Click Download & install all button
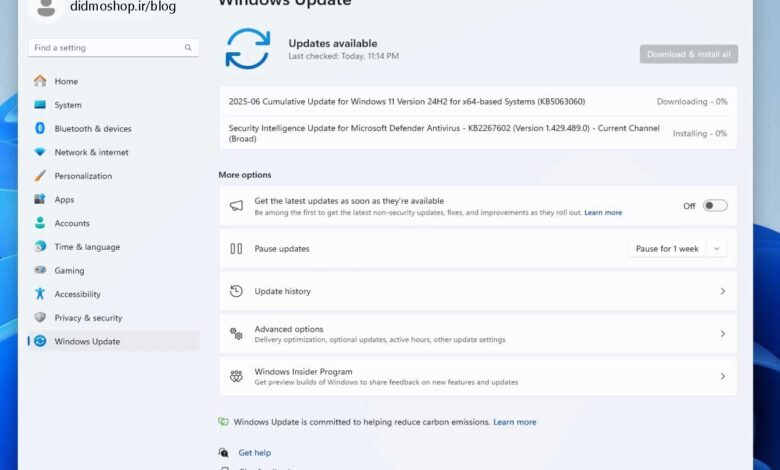780x470 pixels. [x=688, y=54]
